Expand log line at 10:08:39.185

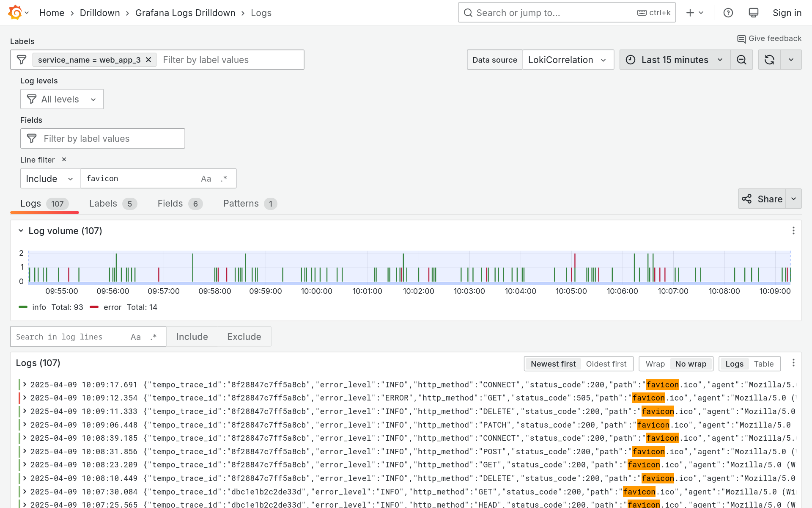(x=25, y=438)
